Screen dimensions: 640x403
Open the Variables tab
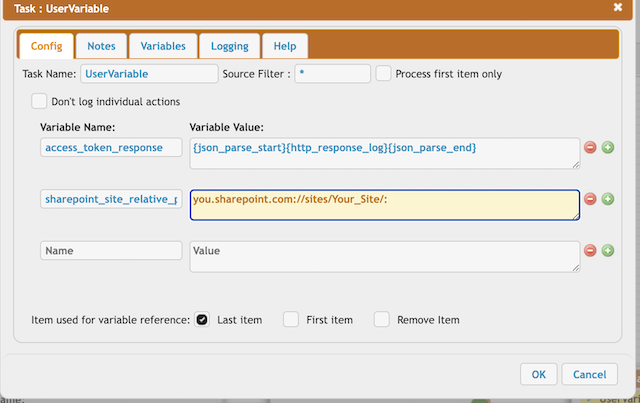pyautogui.click(x=163, y=46)
